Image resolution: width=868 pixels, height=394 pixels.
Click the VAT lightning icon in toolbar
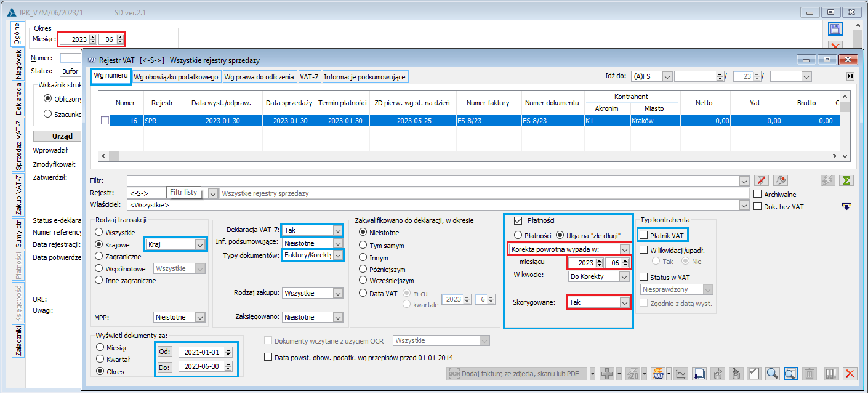tap(657, 373)
